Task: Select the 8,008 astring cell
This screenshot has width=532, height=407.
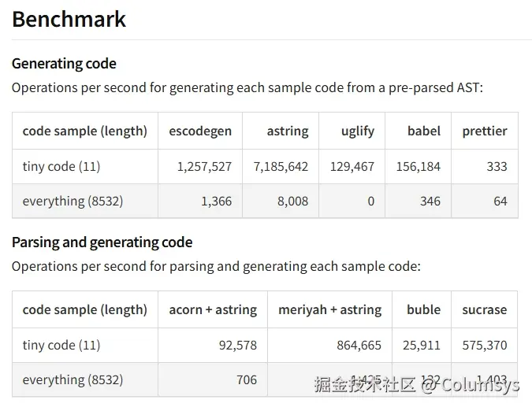Action: click(x=292, y=201)
